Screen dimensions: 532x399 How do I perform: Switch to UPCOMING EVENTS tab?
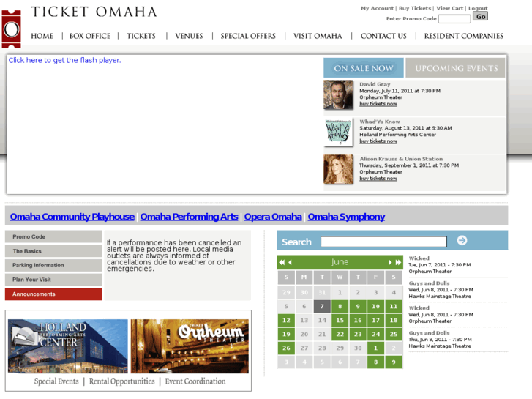pyautogui.click(x=456, y=68)
